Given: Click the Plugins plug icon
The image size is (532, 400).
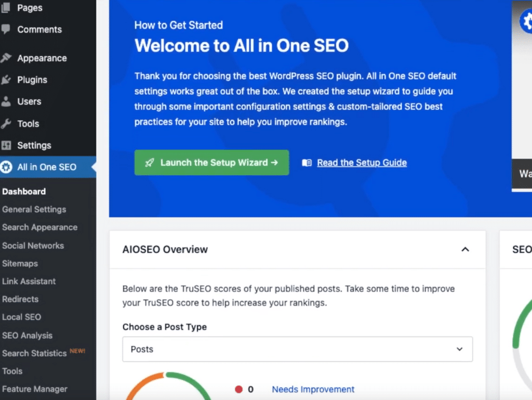Looking at the screenshot, I should click(6, 80).
